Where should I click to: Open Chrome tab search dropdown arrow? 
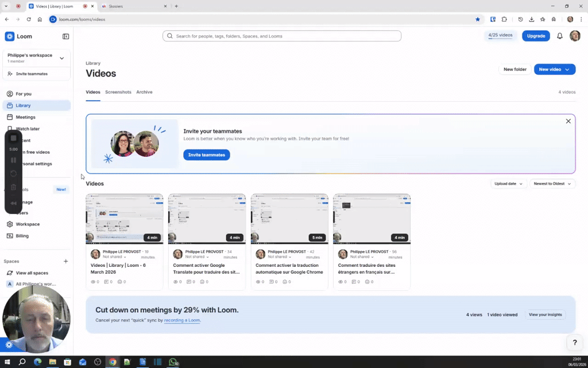coord(6,6)
